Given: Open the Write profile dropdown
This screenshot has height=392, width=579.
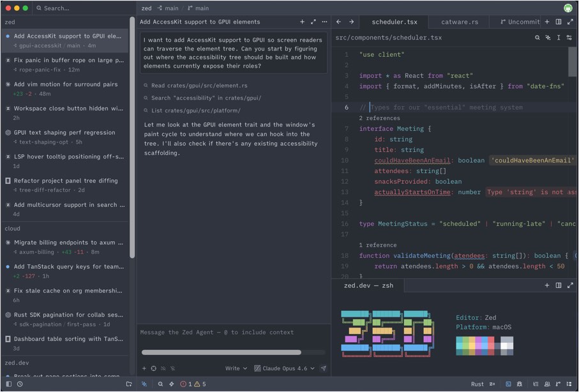Looking at the screenshot, I should (236, 368).
